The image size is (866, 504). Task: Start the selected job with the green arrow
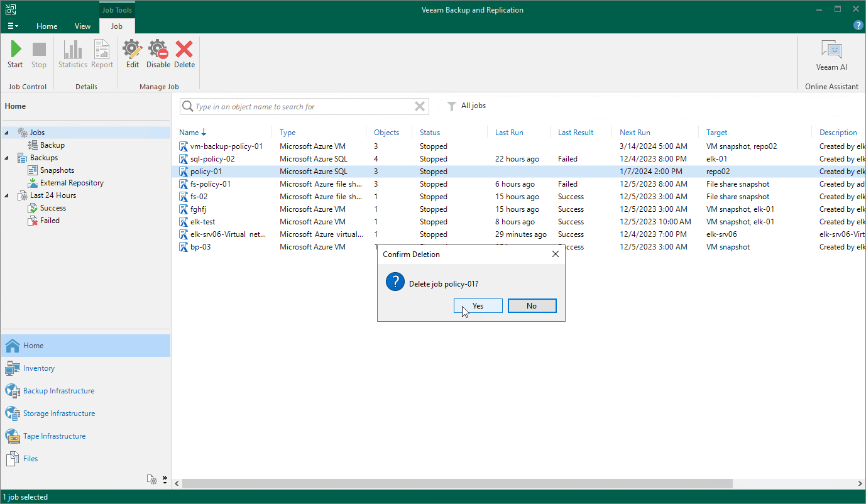[x=16, y=55]
